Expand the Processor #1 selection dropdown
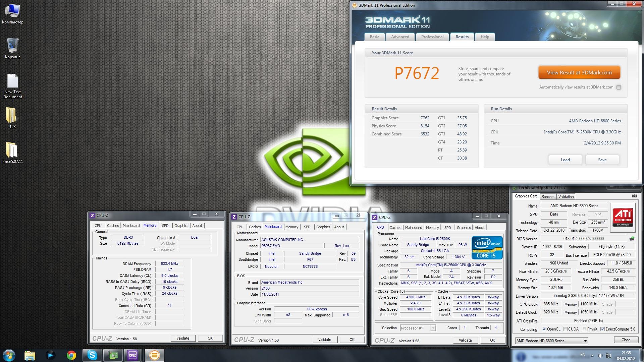The width and height of the screenshot is (644, 362). [433, 328]
